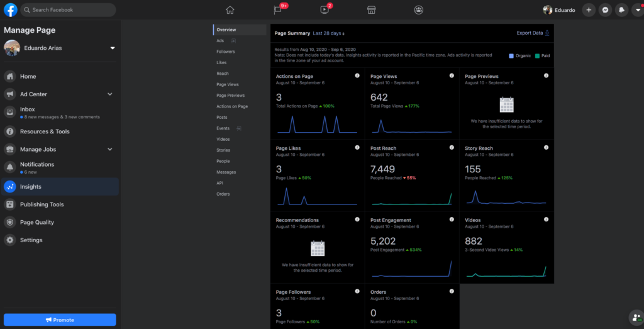The image size is (644, 329).
Task: Click info icon on Page Views card
Action: [x=452, y=75]
